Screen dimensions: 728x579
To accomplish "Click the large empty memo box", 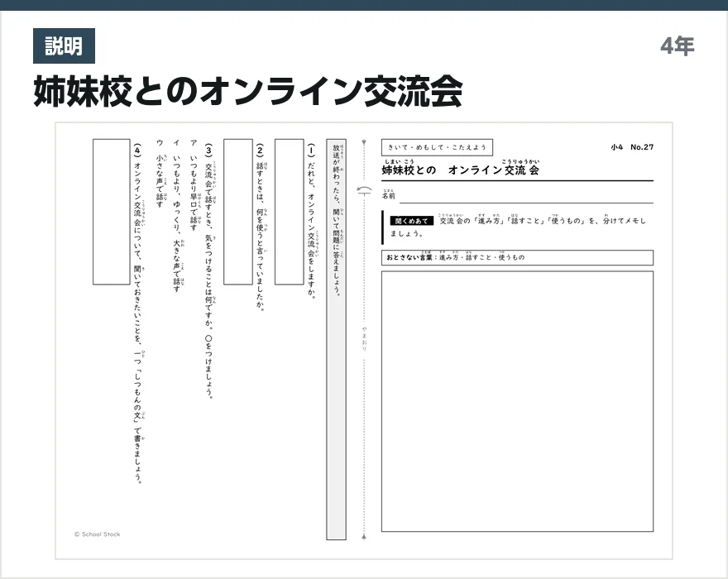I will click(x=517, y=401).
